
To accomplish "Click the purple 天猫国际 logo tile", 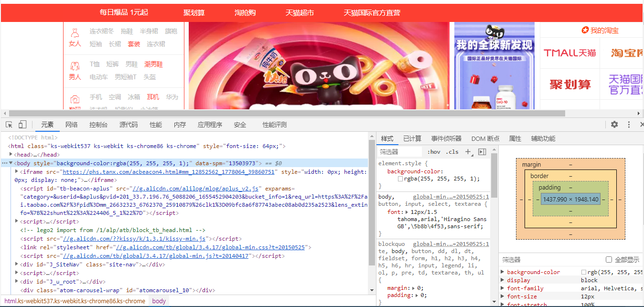I will click(x=627, y=85).
